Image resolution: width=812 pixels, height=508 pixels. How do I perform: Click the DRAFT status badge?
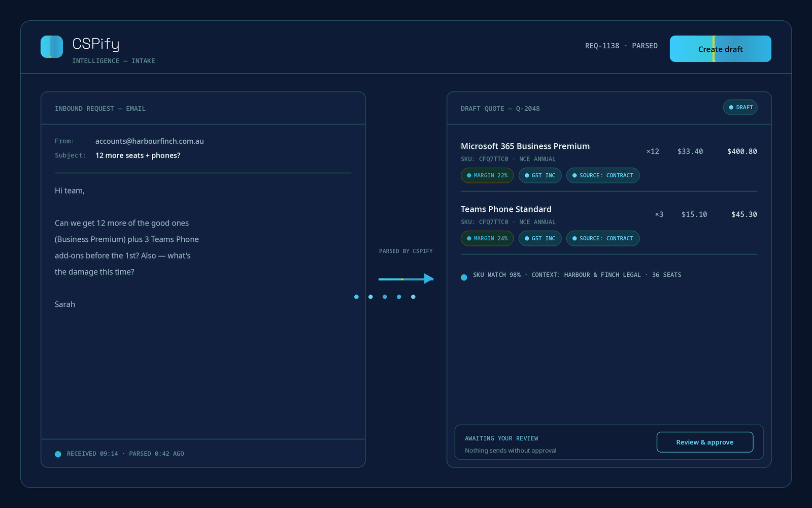740,107
